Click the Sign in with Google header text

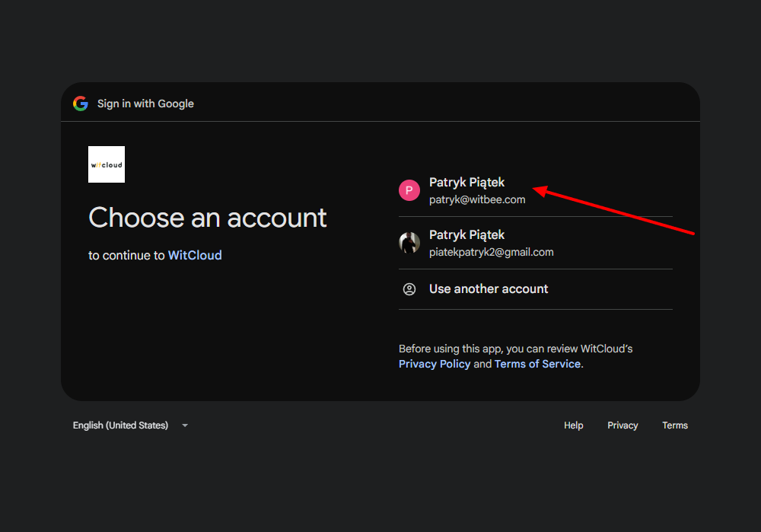pyautogui.click(x=145, y=104)
